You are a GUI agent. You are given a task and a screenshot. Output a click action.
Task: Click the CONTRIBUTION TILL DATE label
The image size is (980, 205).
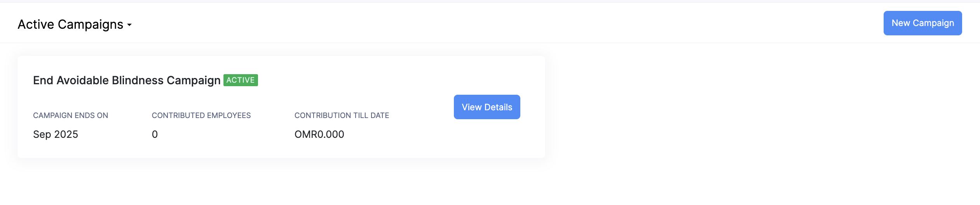(342, 115)
